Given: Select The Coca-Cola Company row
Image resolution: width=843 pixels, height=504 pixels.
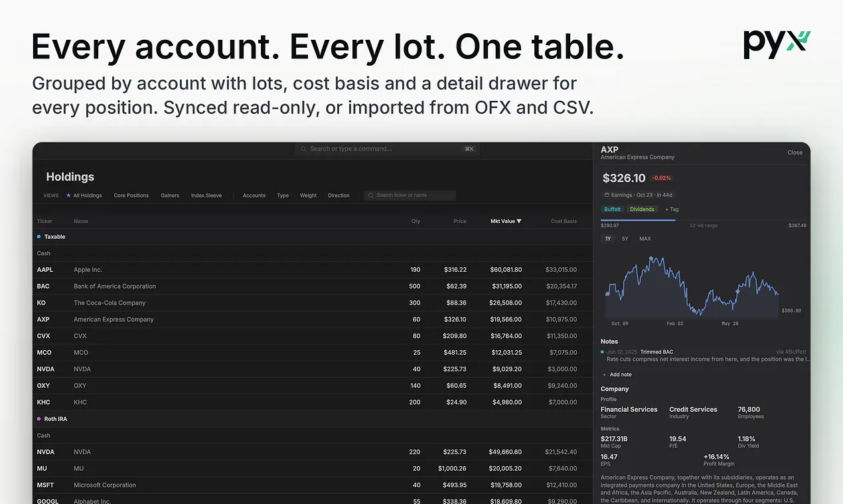Looking at the screenshot, I should click(x=312, y=303).
